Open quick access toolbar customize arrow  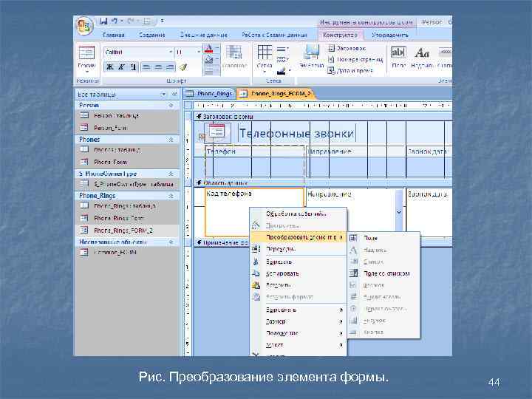[162, 21]
